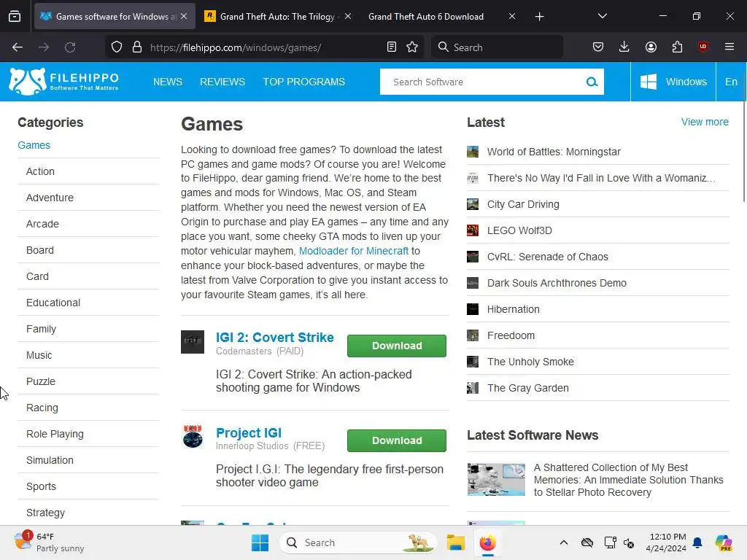The width and height of the screenshot is (747, 560).
Task: Click the Project IGI game icon
Action: tap(193, 437)
